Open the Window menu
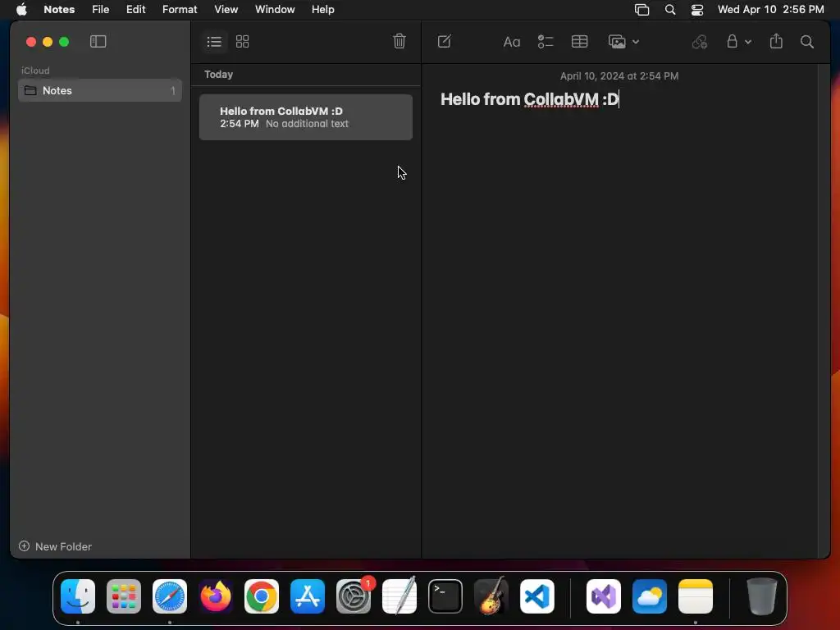Image resolution: width=840 pixels, height=630 pixels. (x=275, y=9)
